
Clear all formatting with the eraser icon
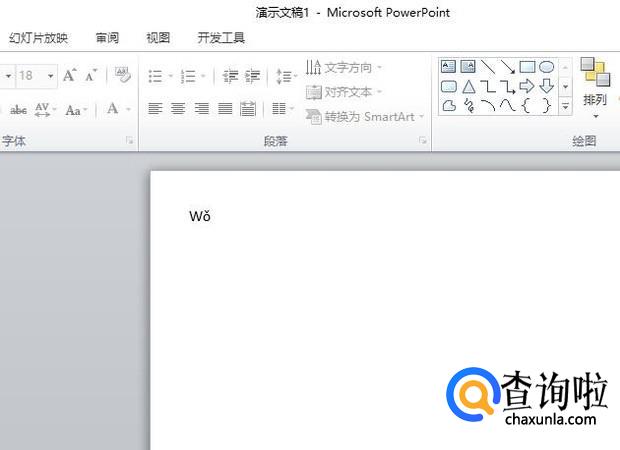(123, 75)
